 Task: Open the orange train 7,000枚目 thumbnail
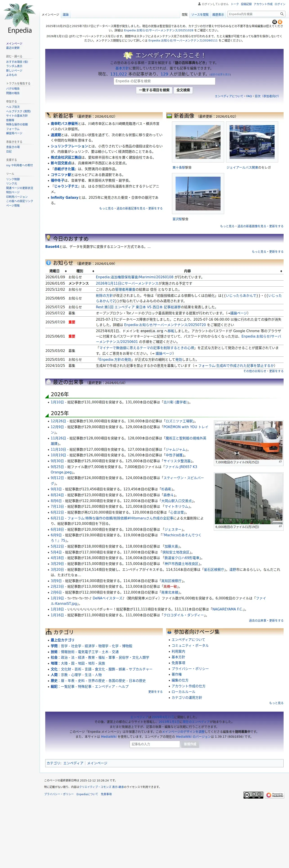[249, 440]
